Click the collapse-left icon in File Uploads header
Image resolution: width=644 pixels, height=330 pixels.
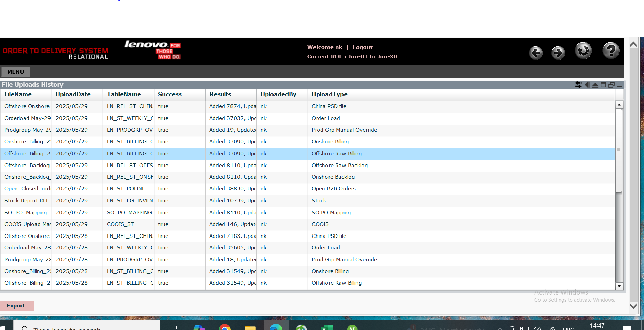pyautogui.click(x=587, y=85)
